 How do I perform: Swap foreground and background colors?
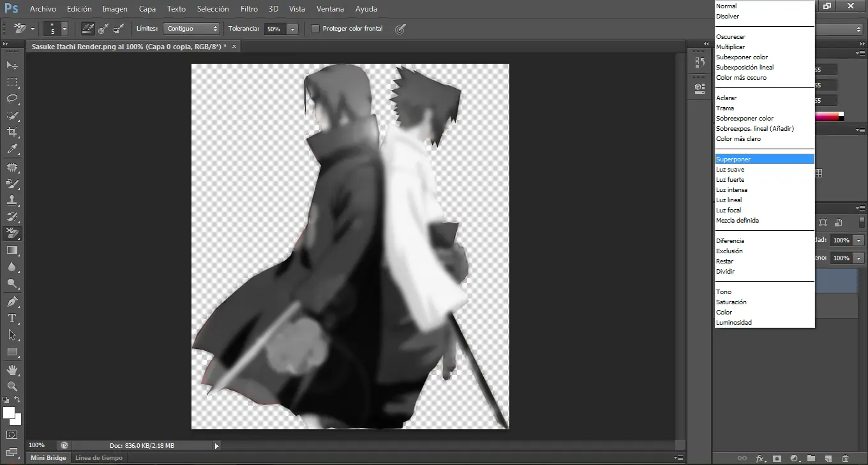coord(18,400)
